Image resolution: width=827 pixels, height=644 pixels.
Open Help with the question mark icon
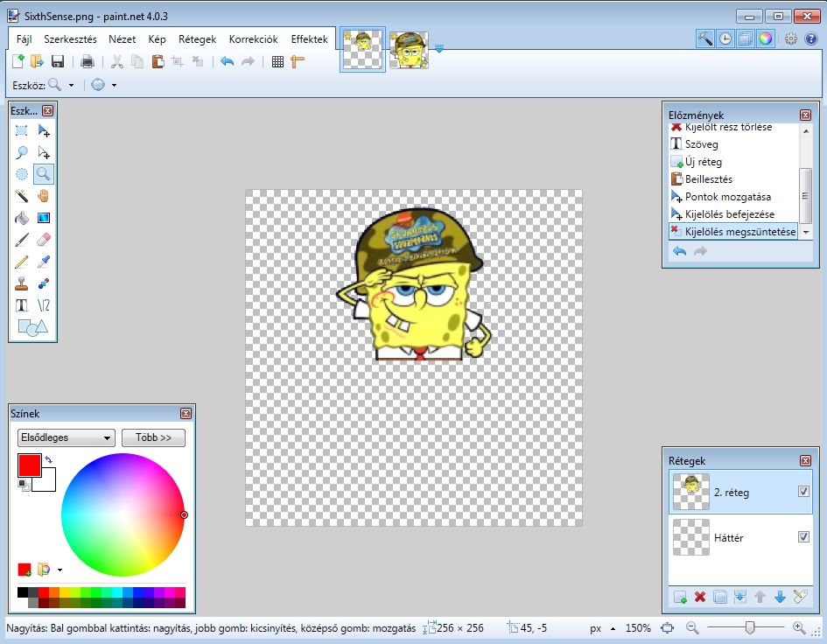pos(811,38)
